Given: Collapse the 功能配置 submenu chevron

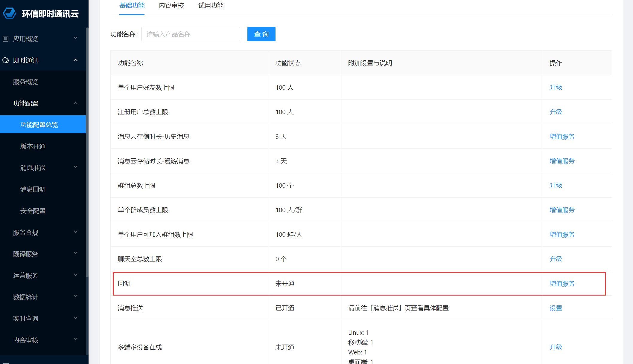Looking at the screenshot, I should [x=75, y=103].
